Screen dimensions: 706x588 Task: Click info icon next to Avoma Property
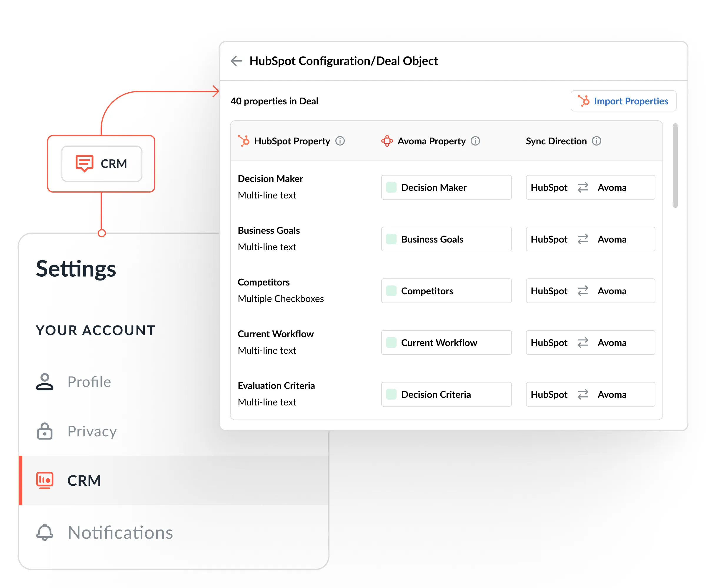click(475, 141)
